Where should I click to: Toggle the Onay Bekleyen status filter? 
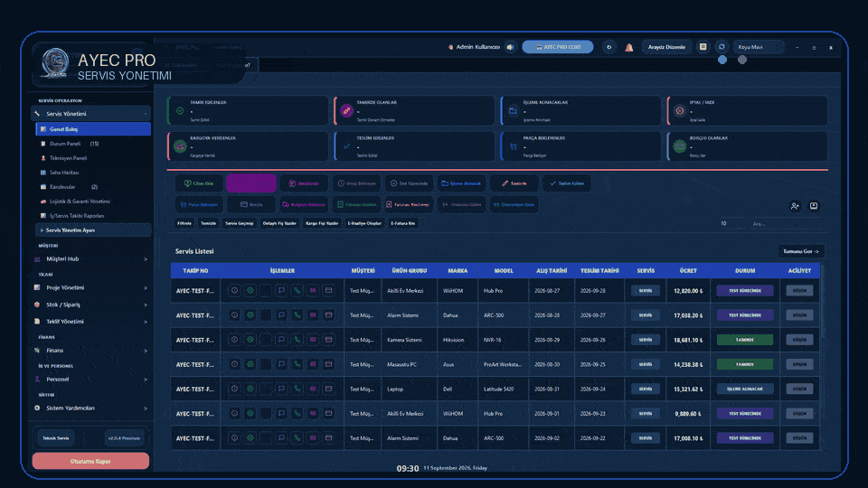(x=357, y=183)
